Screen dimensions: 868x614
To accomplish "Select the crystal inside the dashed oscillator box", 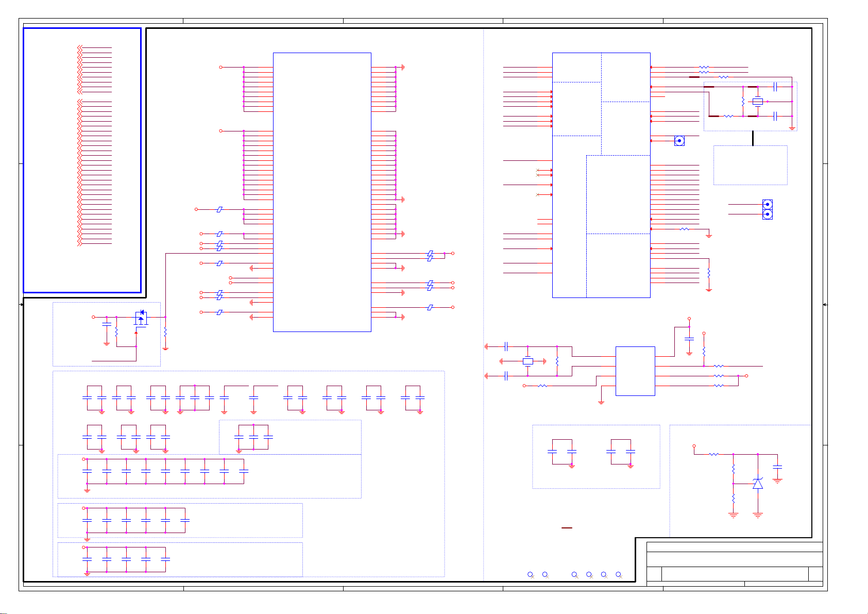I will pyautogui.click(x=757, y=102).
